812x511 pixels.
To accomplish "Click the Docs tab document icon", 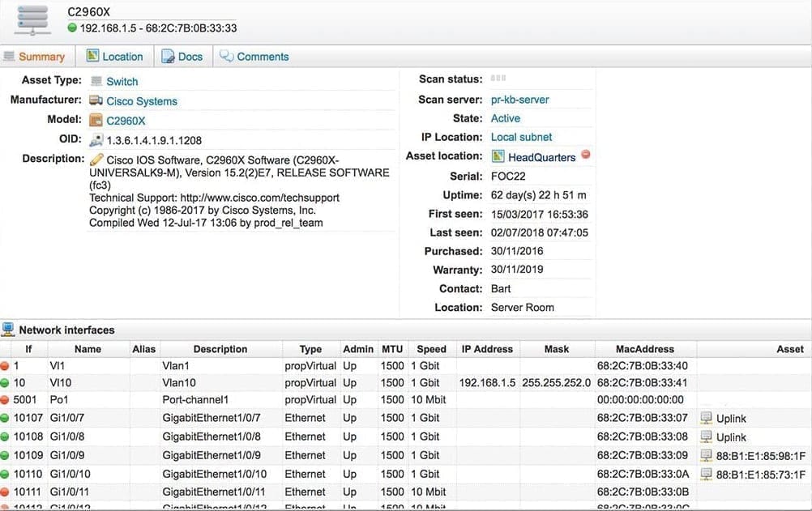I will pyautogui.click(x=168, y=56).
